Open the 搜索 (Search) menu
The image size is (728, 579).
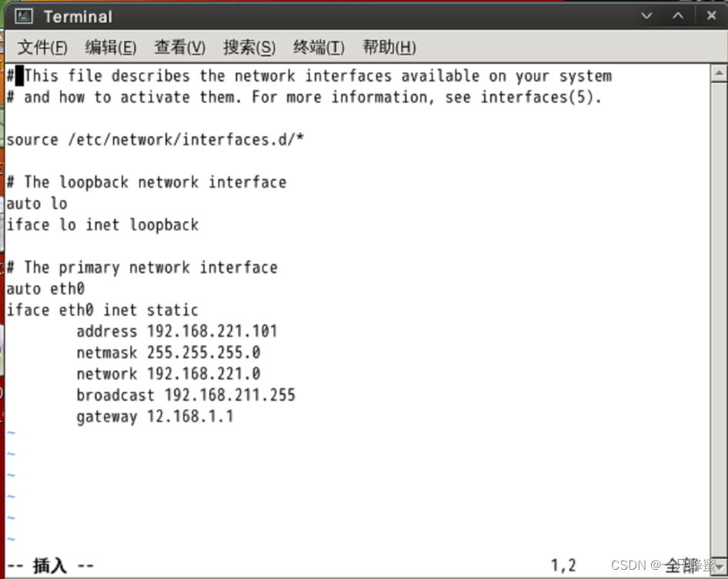point(249,47)
